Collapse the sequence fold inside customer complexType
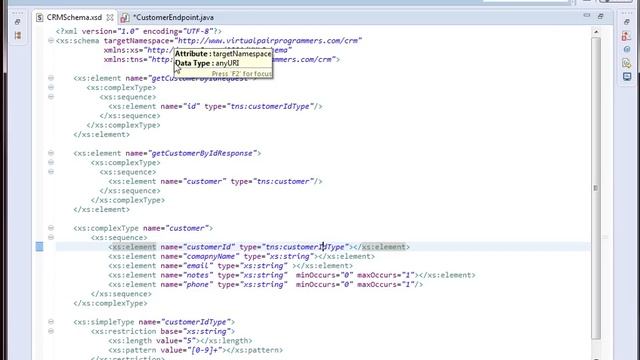Image resolution: width=640 pixels, height=360 pixels. point(51,237)
